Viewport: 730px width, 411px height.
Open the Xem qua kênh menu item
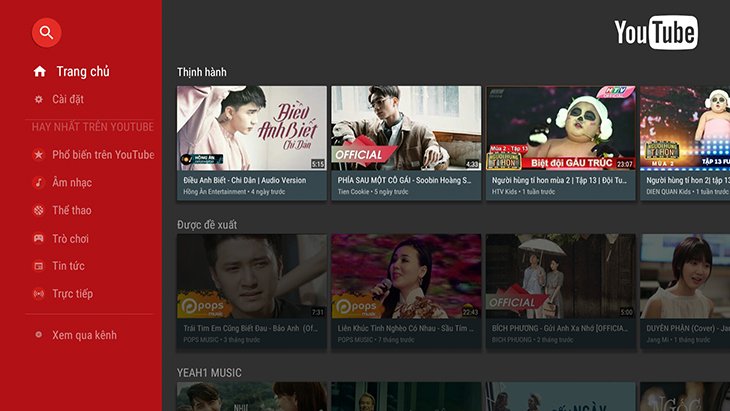(x=84, y=335)
